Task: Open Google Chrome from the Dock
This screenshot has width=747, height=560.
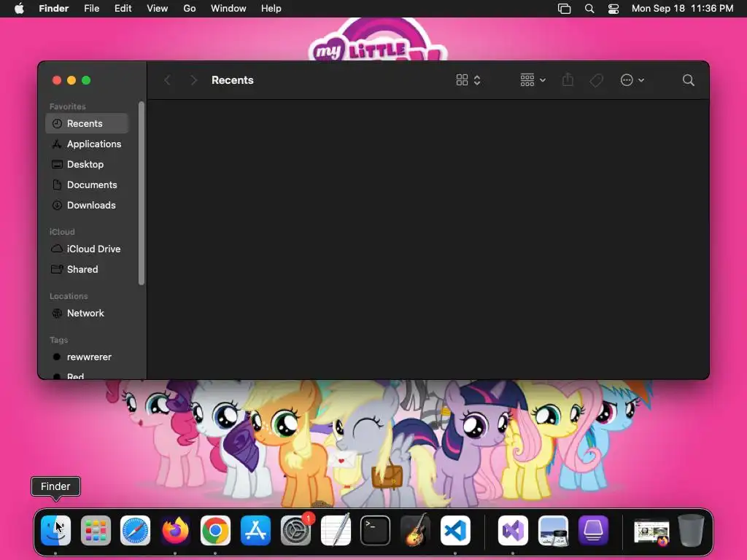Action: click(x=215, y=530)
